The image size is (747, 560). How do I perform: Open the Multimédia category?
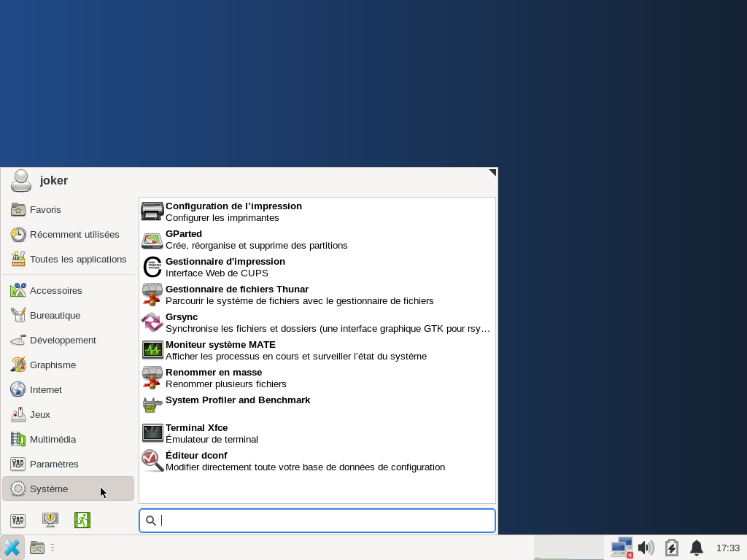pyautogui.click(x=68, y=439)
